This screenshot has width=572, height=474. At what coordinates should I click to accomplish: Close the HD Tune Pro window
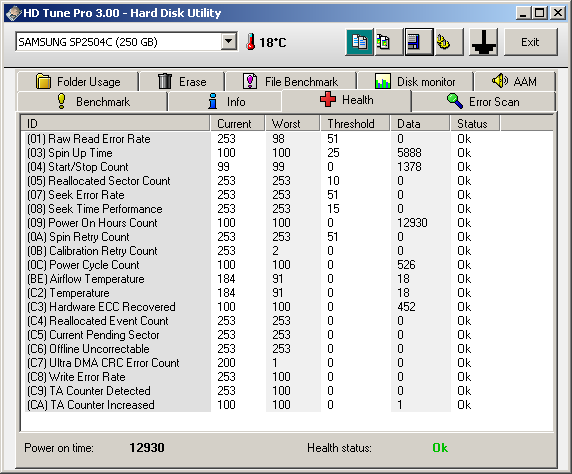click(558, 13)
